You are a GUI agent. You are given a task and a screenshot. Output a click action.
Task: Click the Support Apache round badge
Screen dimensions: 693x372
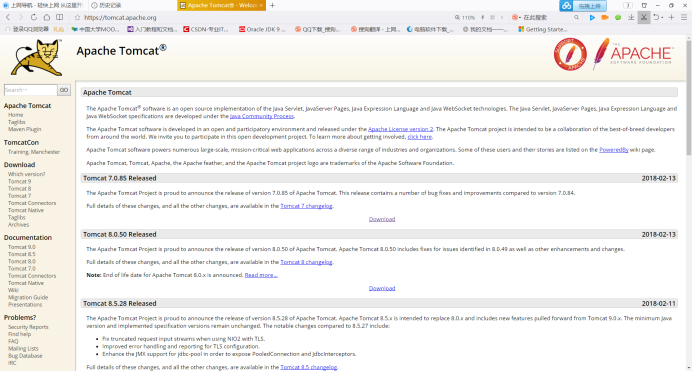click(570, 54)
